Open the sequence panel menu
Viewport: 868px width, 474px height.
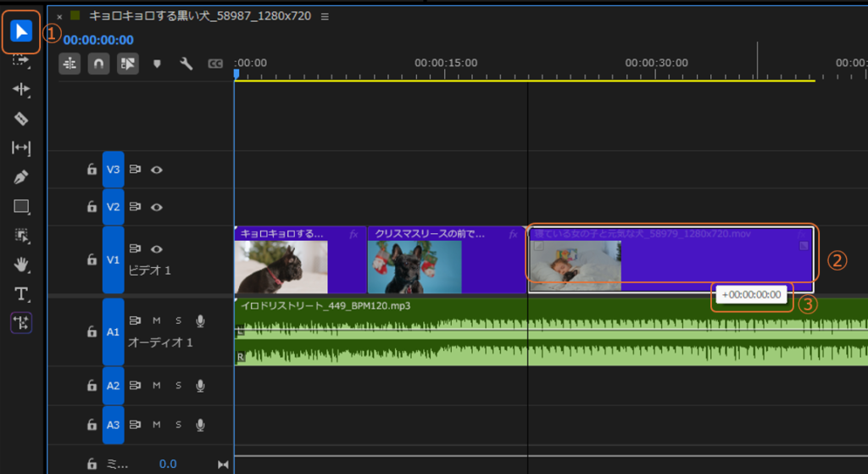coord(325,16)
